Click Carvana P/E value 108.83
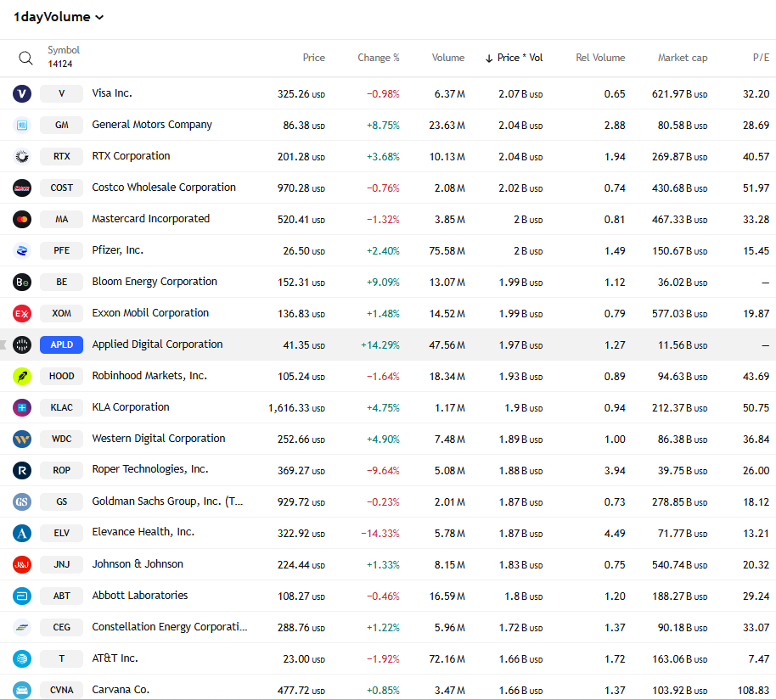 point(753,691)
